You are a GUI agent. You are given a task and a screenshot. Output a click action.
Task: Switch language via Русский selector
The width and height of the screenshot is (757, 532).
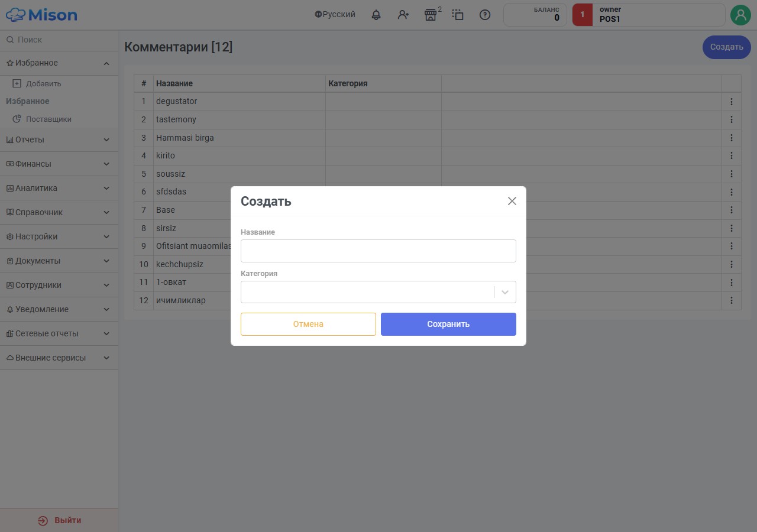tap(335, 15)
